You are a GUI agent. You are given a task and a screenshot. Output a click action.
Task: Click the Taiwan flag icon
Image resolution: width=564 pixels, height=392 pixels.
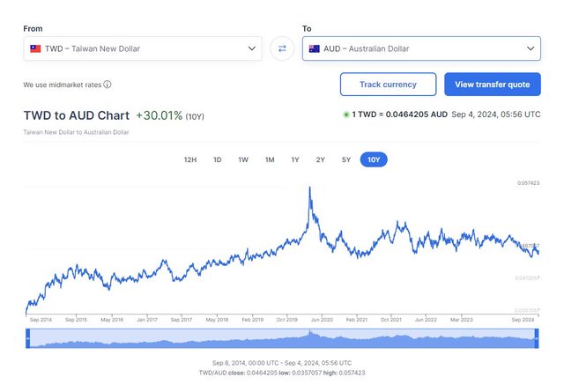(x=35, y=48)
